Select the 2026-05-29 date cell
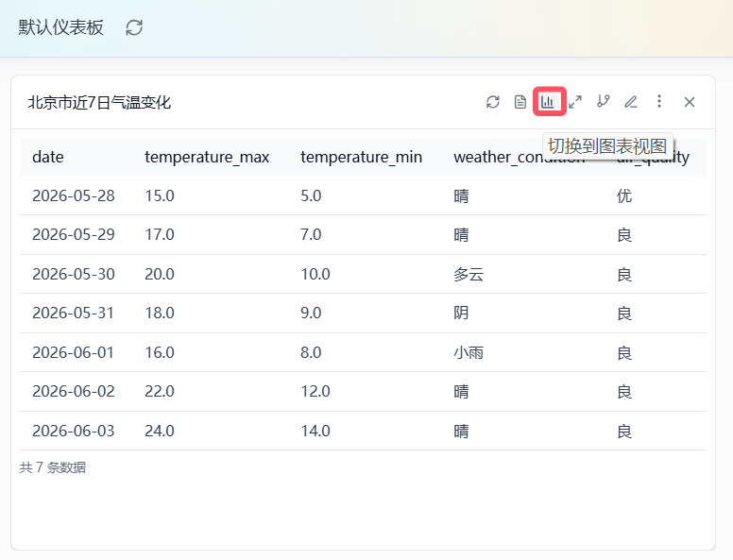733x560 pixels. pos(74,234)
